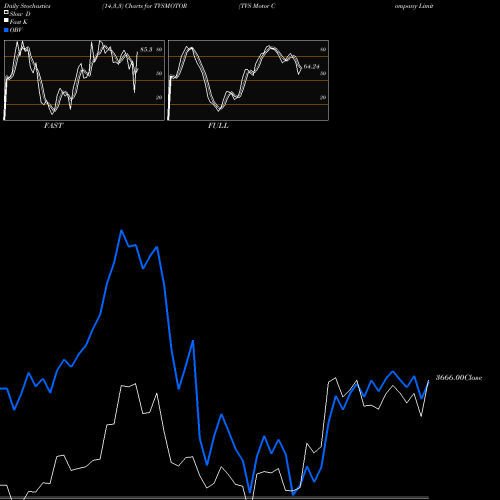The height and width of the screenshot is (500, 500).
Task: Click the blue OBV legend swatch
Action: pos(6,30)
